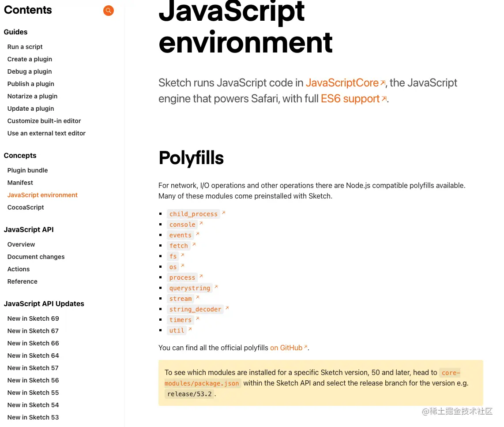
Task: Open the Manifest concept page
Action: coord(20,183)
